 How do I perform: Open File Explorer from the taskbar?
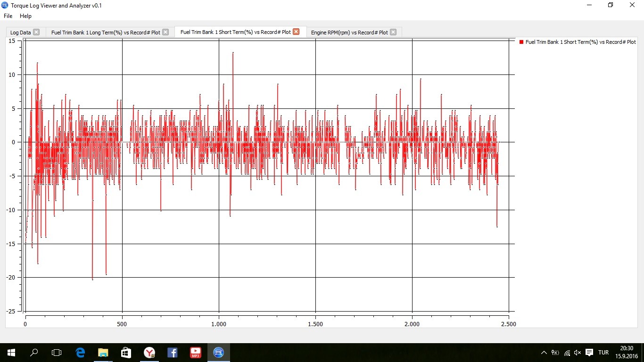point(103,353)
